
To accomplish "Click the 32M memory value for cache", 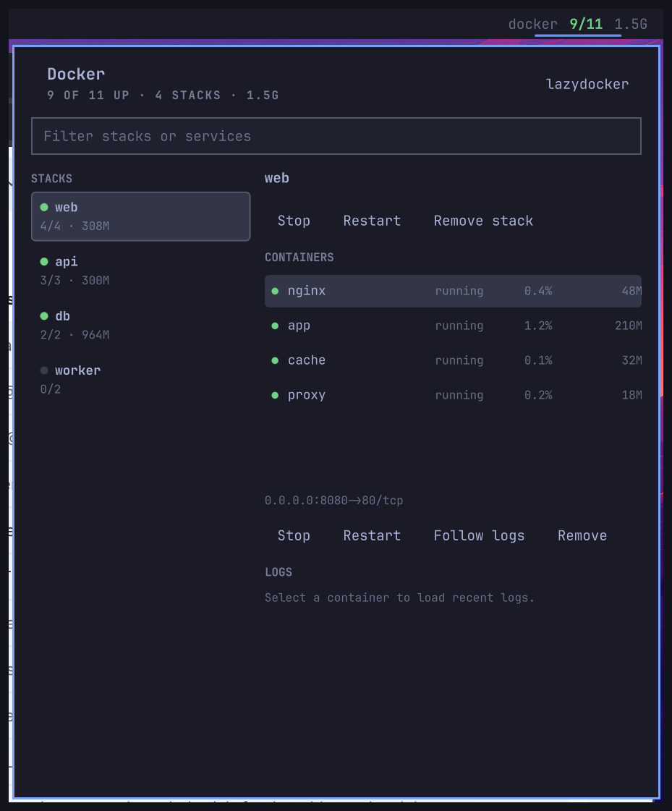I will [631, 360].
